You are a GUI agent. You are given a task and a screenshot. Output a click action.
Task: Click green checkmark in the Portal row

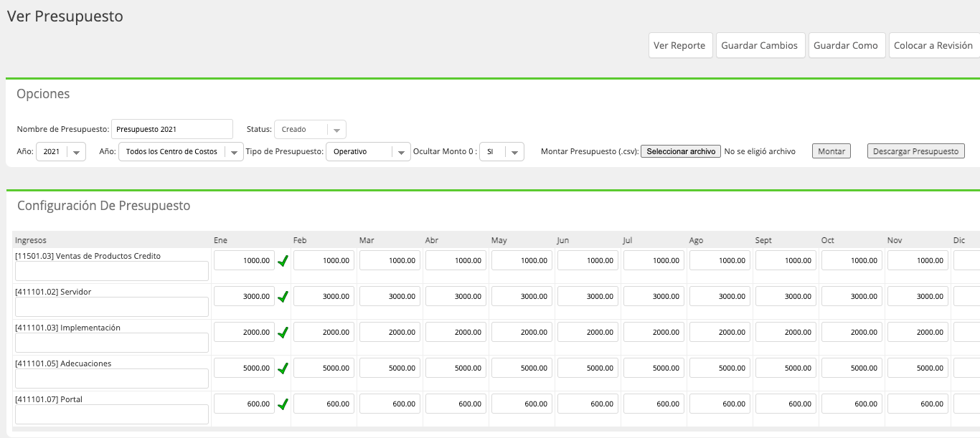pyautogui.click(x=283, y=404)
